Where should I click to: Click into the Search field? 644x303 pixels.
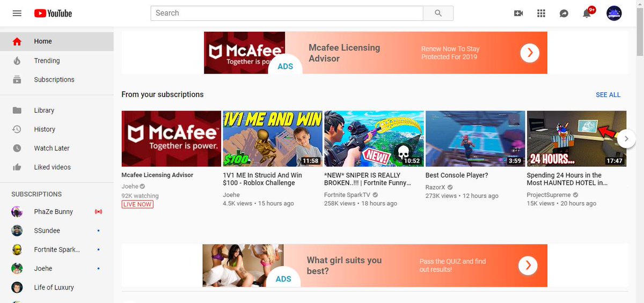(287, 13)
